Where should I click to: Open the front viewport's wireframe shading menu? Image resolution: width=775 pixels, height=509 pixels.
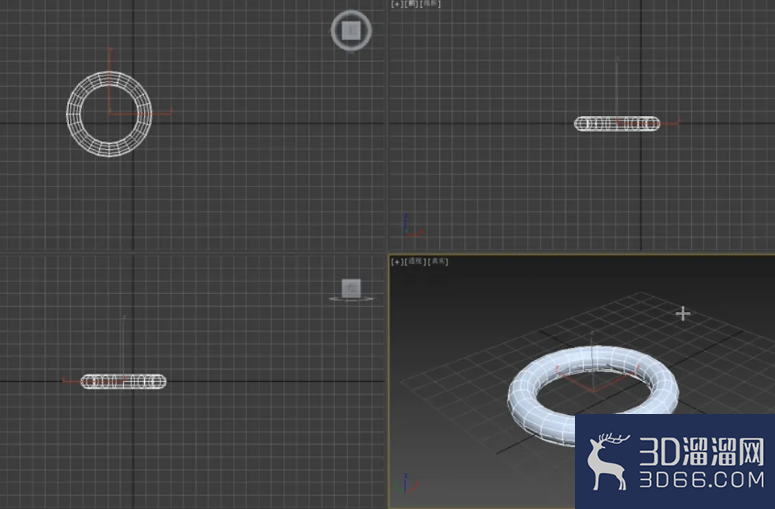click(430, 4)
